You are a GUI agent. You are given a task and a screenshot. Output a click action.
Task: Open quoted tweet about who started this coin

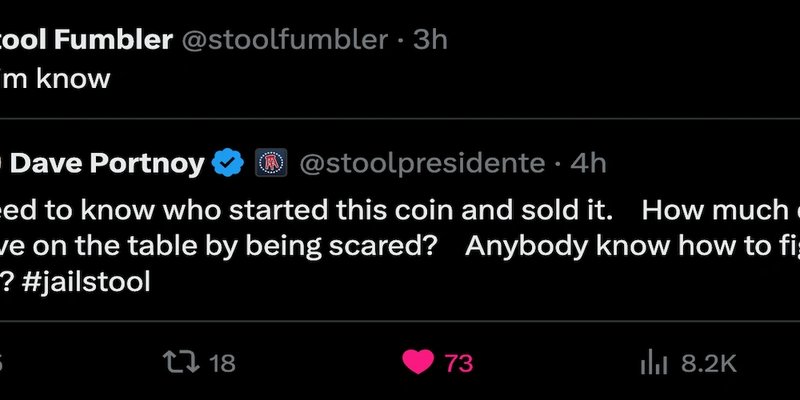click(x=400, y=220)
